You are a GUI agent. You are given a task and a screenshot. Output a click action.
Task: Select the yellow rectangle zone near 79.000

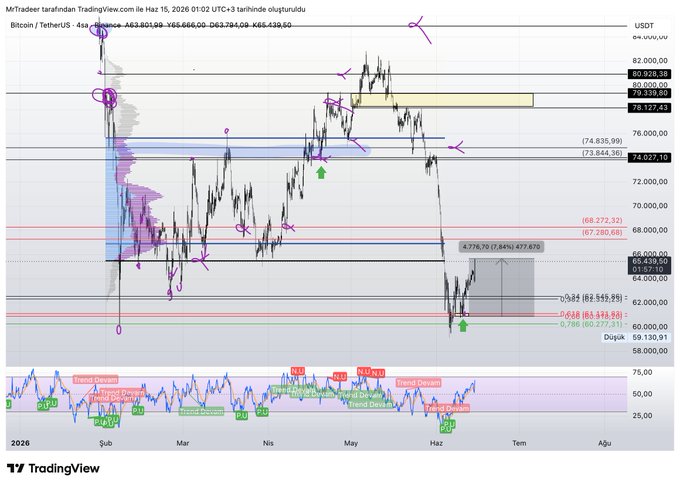pyautogui.click(x=442, y=100)
